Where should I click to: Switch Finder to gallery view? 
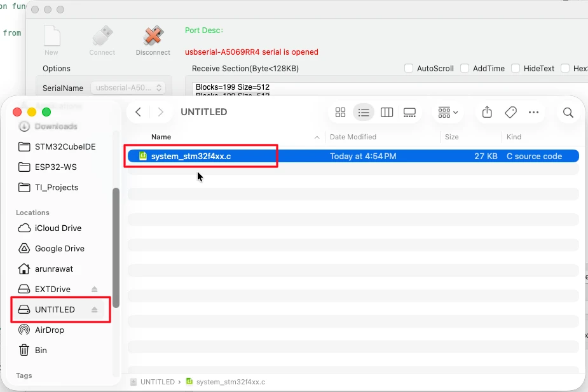tap(409, 112)
